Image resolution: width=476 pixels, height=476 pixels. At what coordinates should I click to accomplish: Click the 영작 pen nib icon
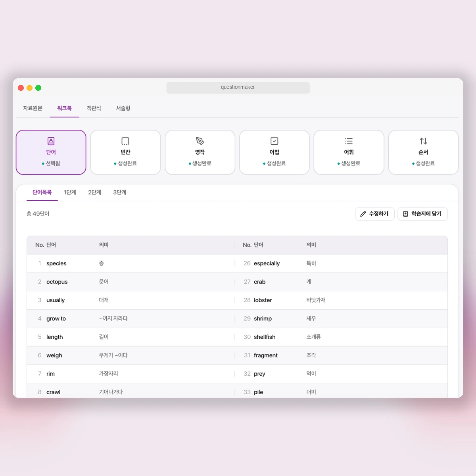[x=200, y=141]
